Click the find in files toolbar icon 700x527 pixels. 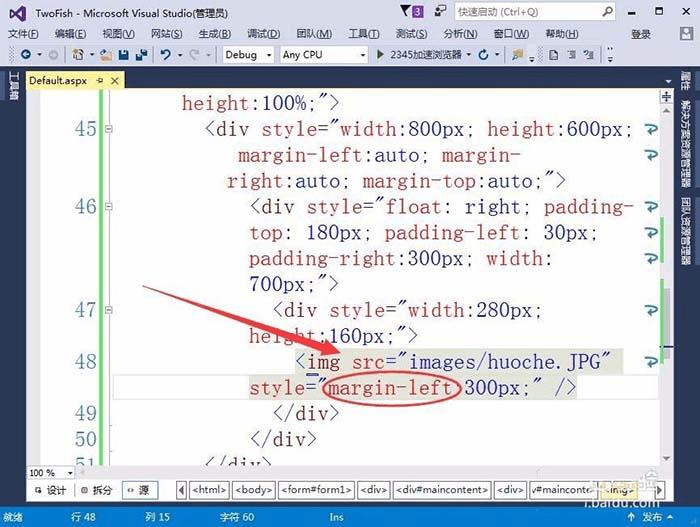pos(517,55)
